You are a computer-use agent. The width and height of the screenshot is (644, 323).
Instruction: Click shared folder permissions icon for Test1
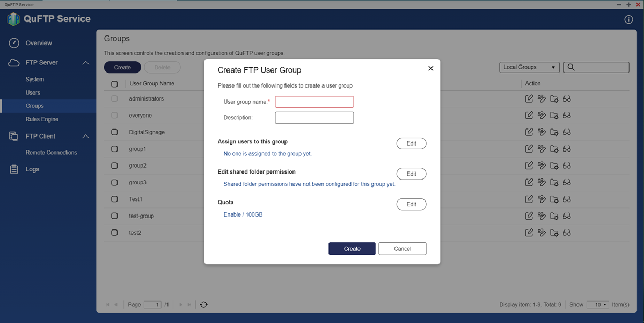554,199
